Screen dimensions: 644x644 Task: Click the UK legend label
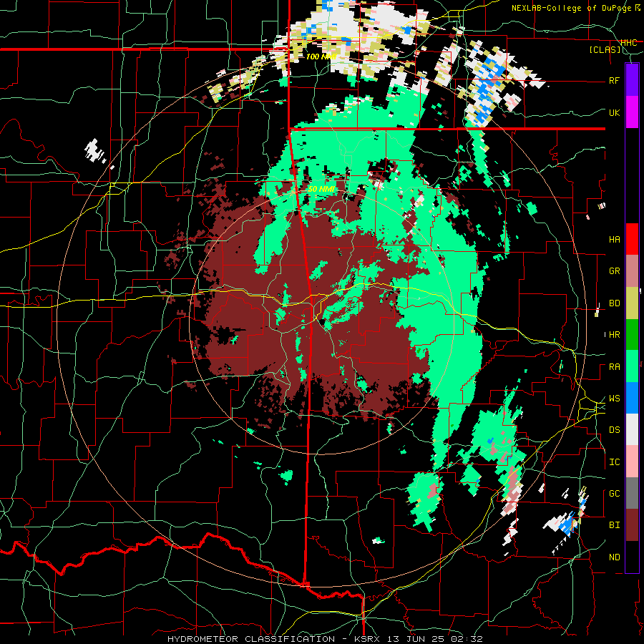pyautogui.click(x=614, y=112)
